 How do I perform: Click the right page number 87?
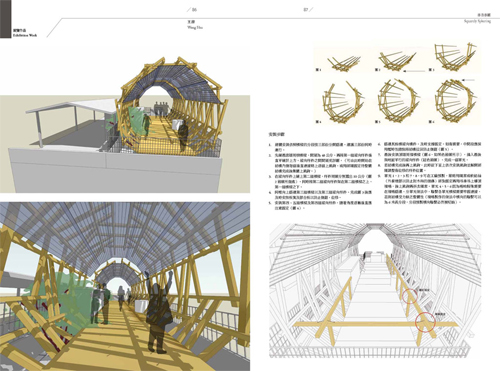306,10
